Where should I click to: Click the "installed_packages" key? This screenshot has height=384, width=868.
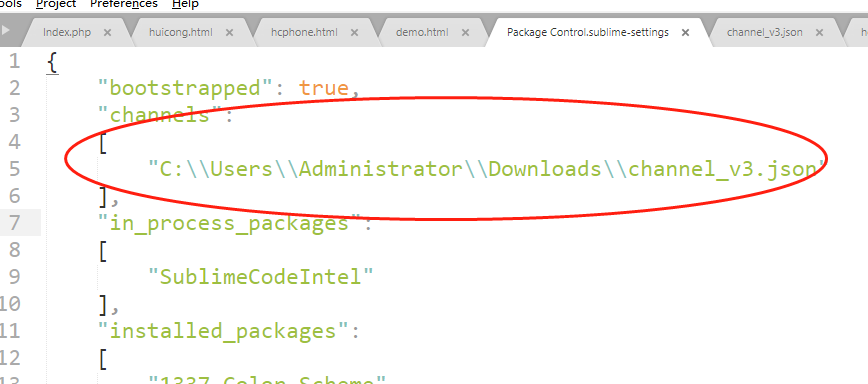coord(223,331)
